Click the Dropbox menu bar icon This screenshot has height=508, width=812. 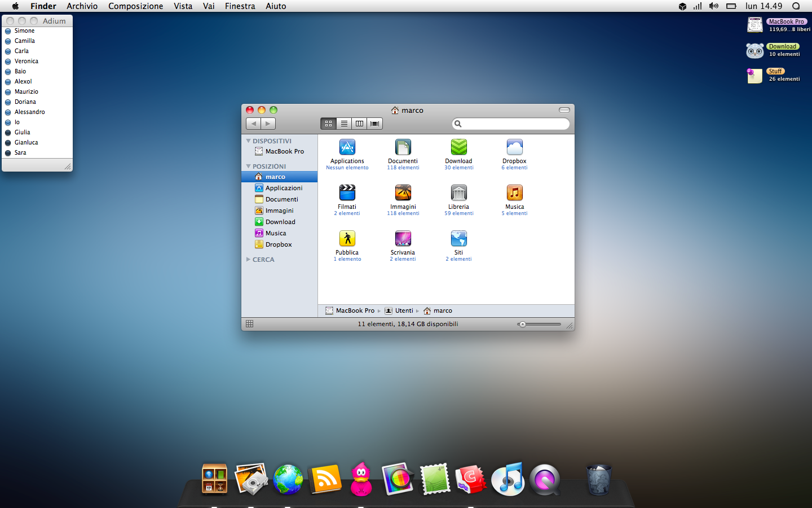tap(682, 6)
